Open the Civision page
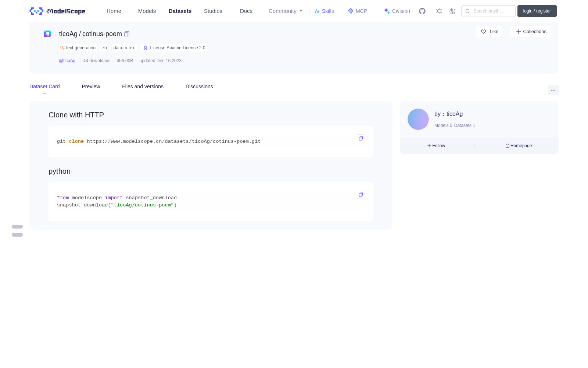This screenshot has height=368, width=588. 397,11
